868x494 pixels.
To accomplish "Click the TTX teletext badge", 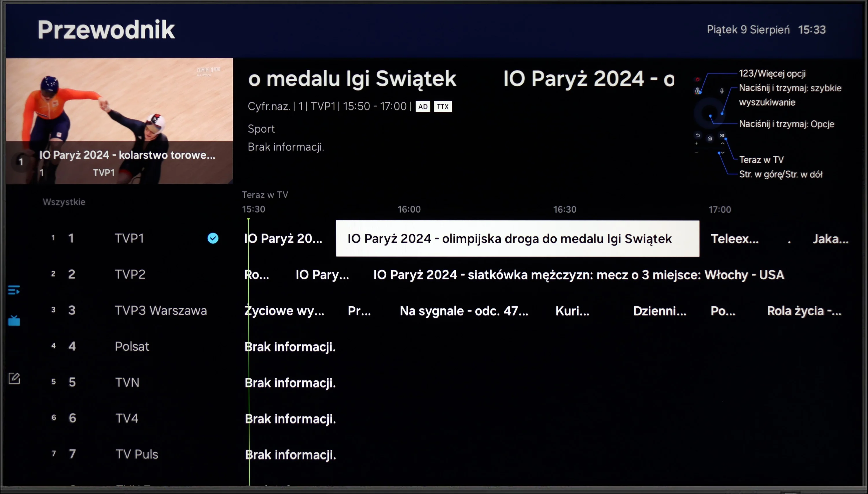I will point(442,106).
